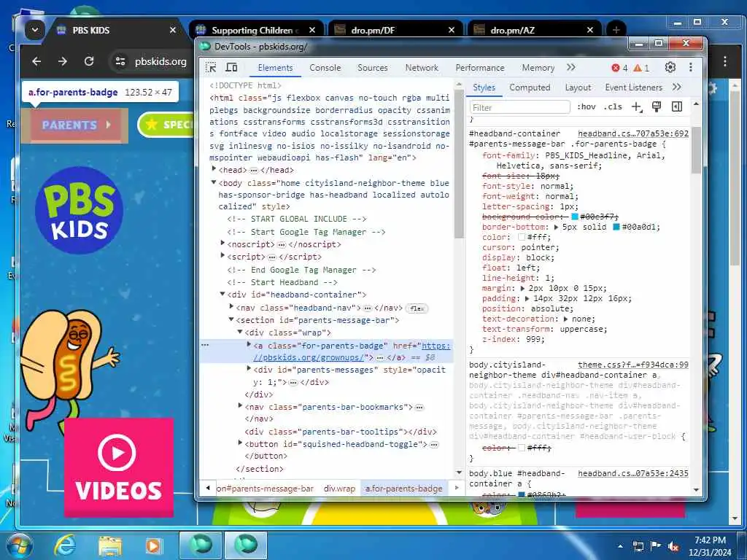Image resolution: width=747 pixels, height=560 pixels.
Task: Open Chrome tab search dropdown arrow
Action: [x=35, y=30]
